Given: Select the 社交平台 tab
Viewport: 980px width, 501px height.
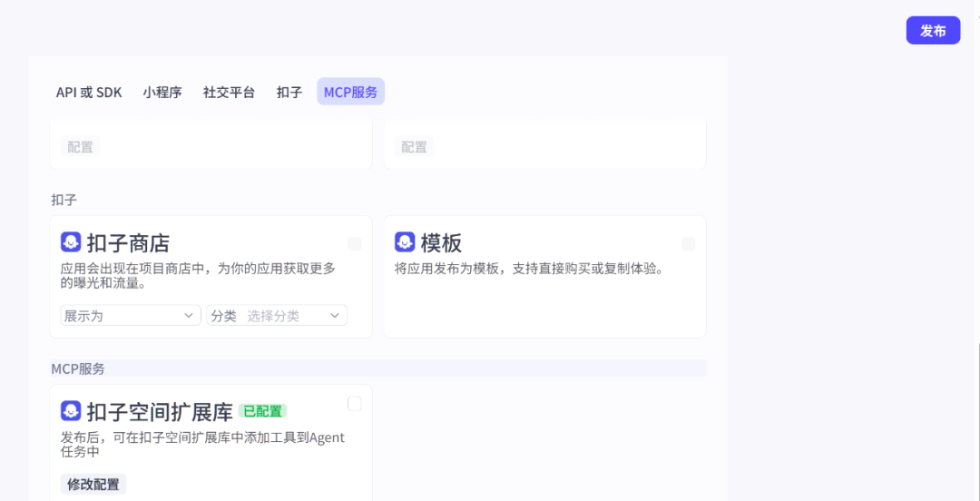Looking at the screenshot, I should [x=229, y=92].
